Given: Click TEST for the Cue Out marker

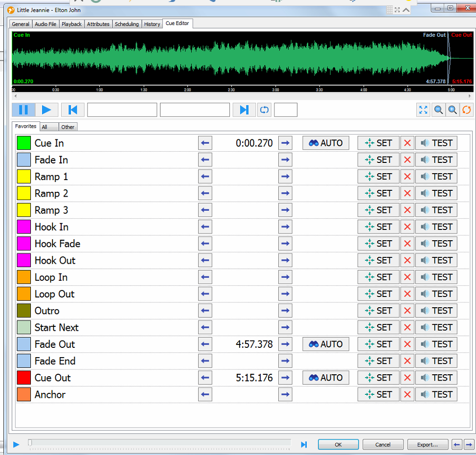Looking at the screenshot, I should pyautogui.click(x=436, y=378).
